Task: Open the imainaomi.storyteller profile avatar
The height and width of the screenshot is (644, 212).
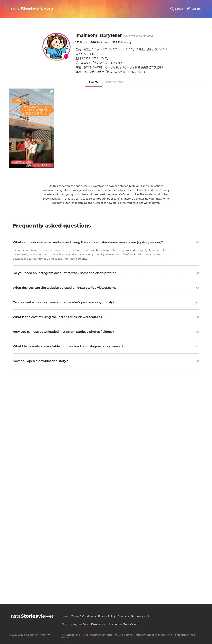Action: pos(56,47)
